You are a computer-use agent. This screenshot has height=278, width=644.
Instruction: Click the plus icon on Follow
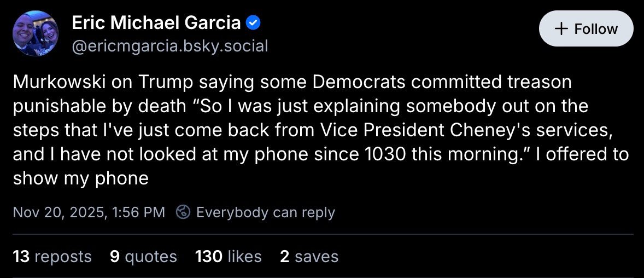pos(561,29)
